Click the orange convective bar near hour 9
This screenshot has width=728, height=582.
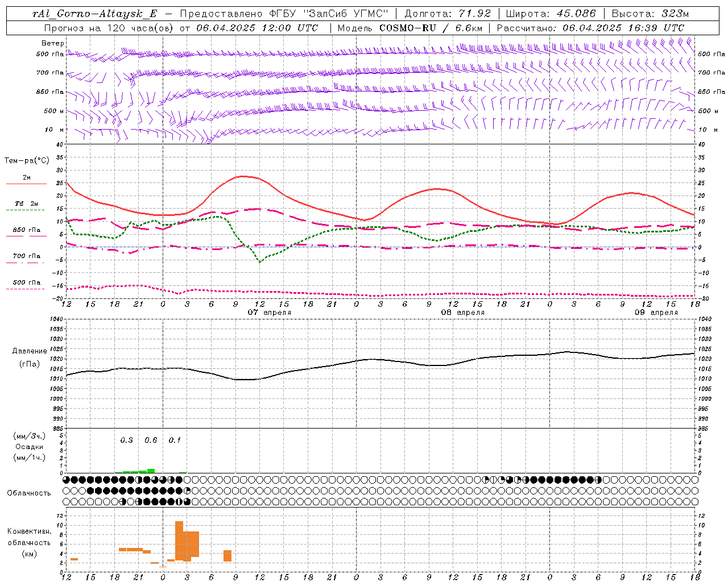click(227, 556)
